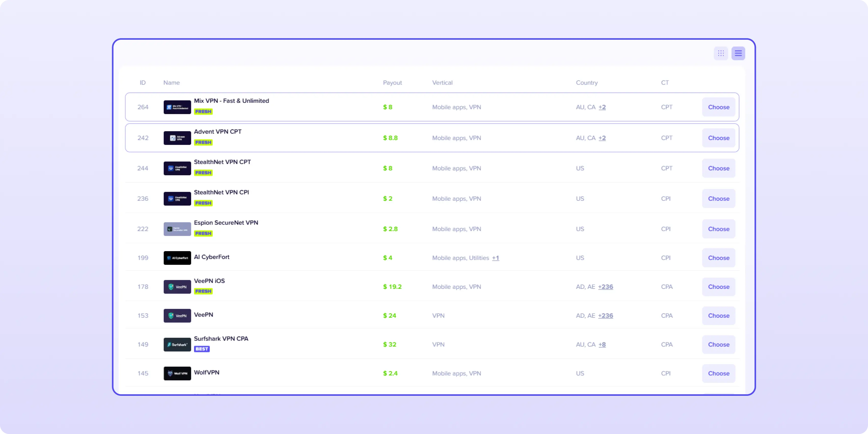Click VeePN logo thumbnail in row 153
This screenshot has width=868, height=434.
[177, 316]
